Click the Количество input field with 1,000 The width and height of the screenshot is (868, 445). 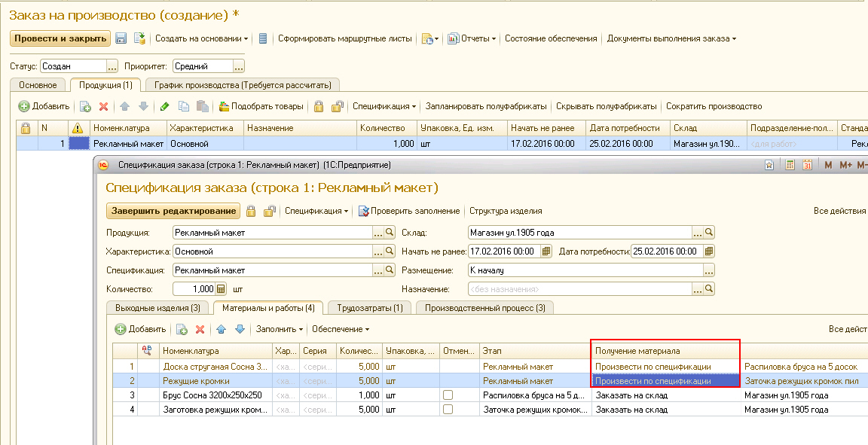coord(194,289)
